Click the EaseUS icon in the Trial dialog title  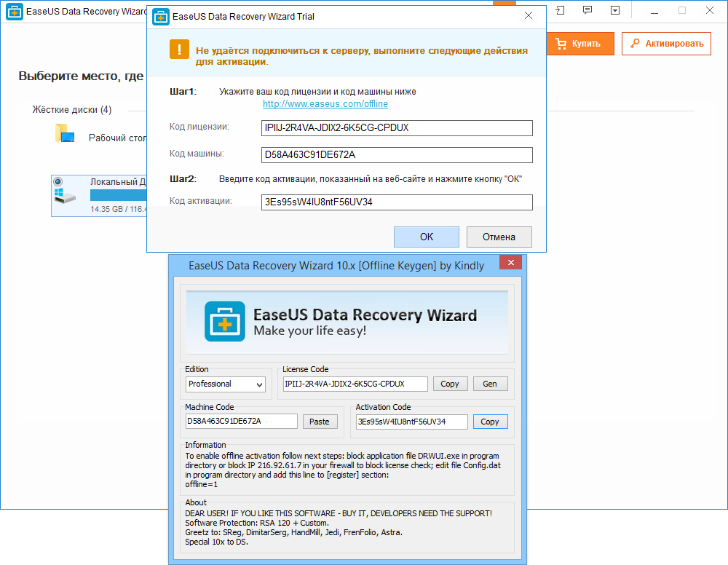[161, 17]
